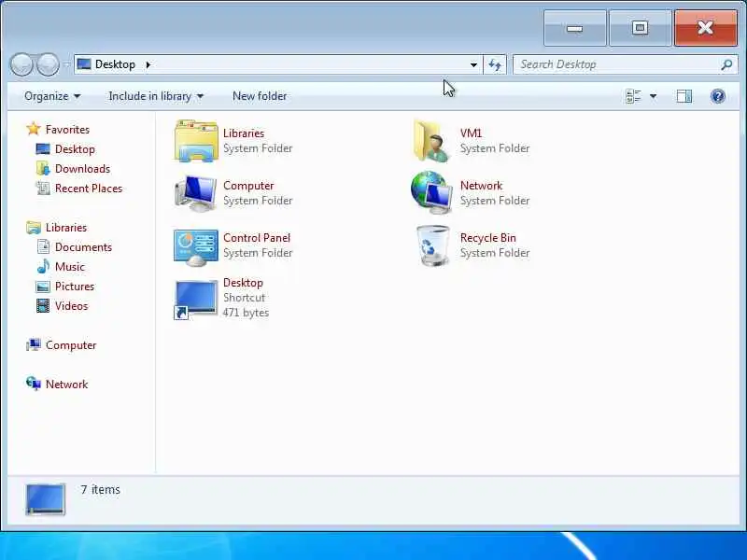This screenshot has height=560, width=747.
Task: Open the Libraries system folder icon
Action: click(x=196, y=141)
